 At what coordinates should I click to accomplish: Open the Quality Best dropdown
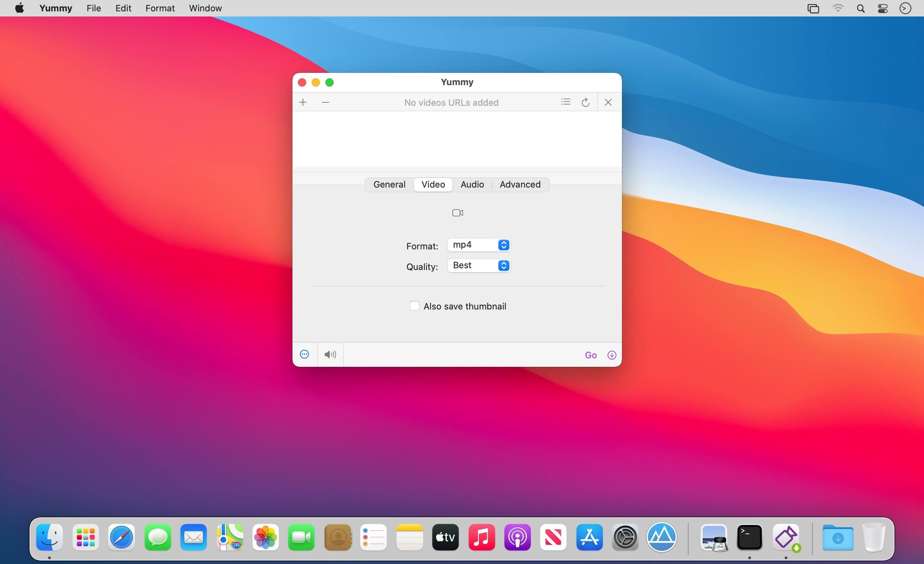click(x=479, y=266)
